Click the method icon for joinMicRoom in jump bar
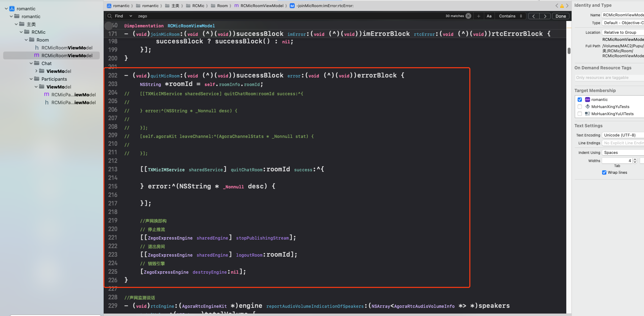Screen dimensions: 644x316 click(x=292, y=6)
